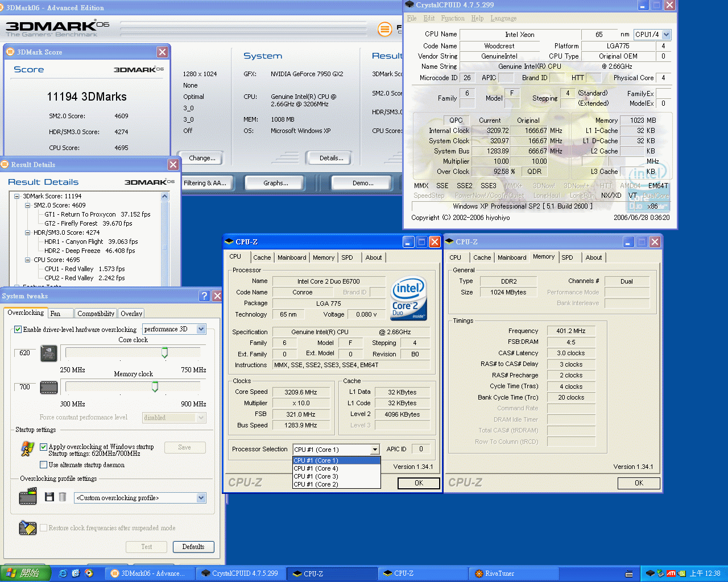Switch to CrystalCPUID 4.7.5.299 taskbar button
728x582 pixels.
(241, 573)
